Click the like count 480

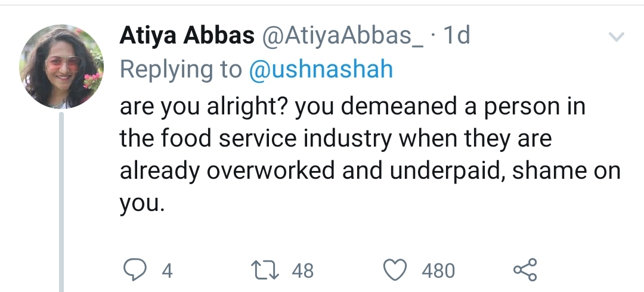[438, 271]
